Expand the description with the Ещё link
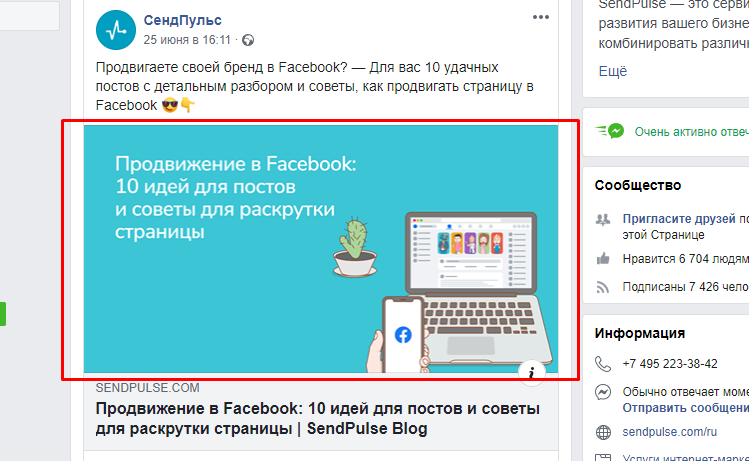Viewport: 749px width, 461px height. coord(612,71)
